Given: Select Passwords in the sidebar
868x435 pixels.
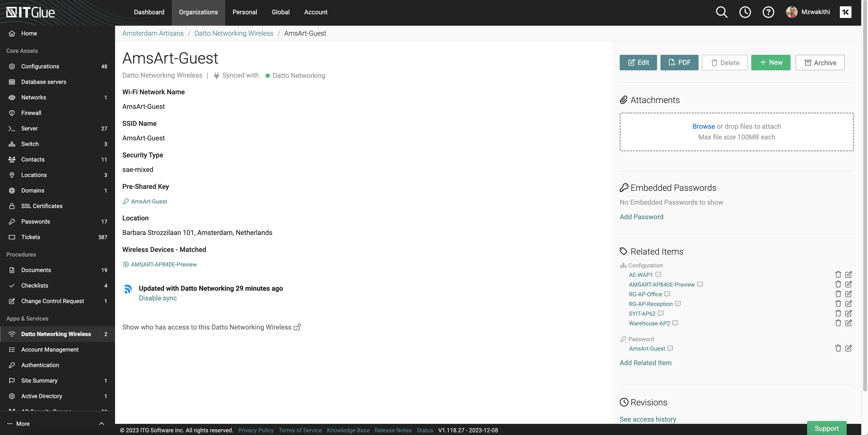Looking at the screenshot, I should coord(35,222).
